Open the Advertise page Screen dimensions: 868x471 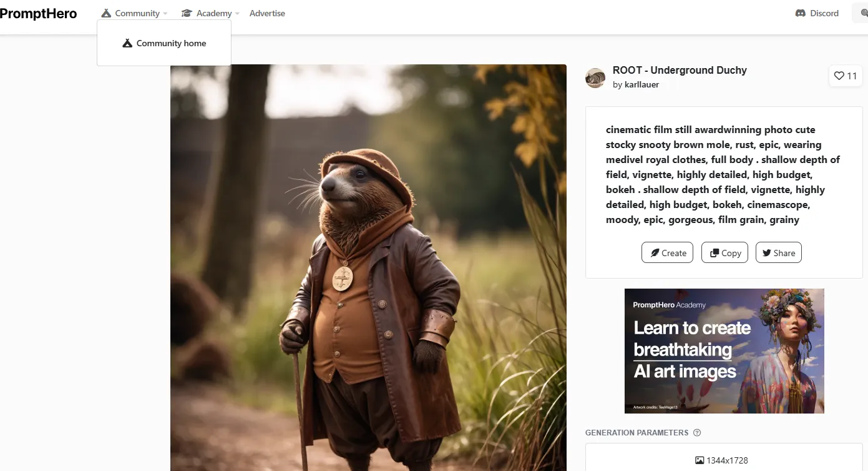click(267, 13)
